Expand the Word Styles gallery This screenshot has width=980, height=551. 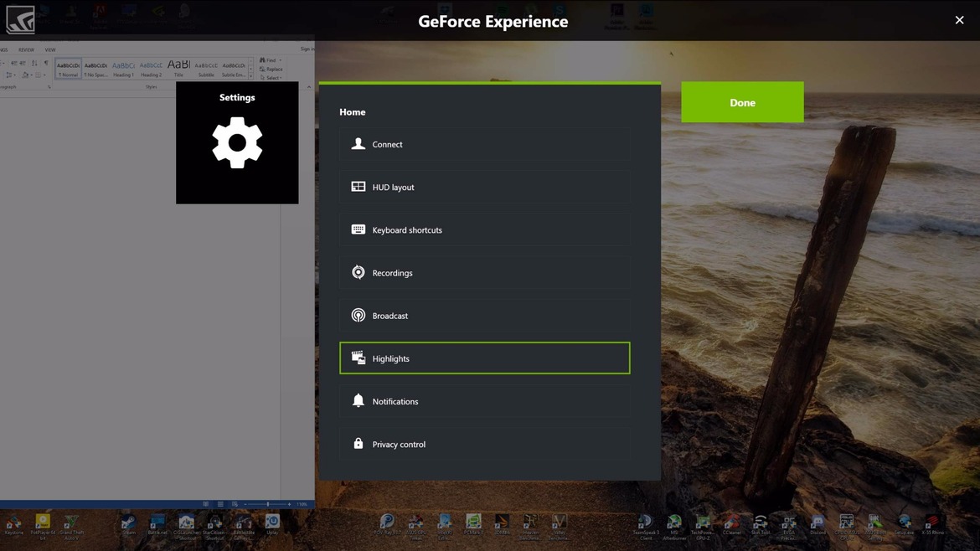click(250, 76)
